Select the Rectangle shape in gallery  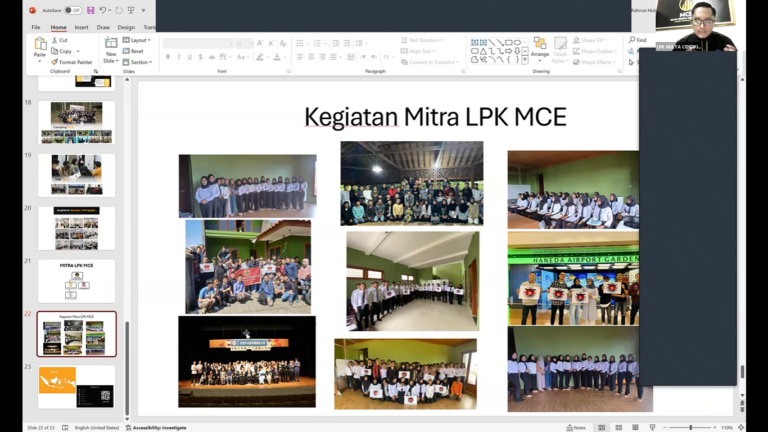pos(509,43)
